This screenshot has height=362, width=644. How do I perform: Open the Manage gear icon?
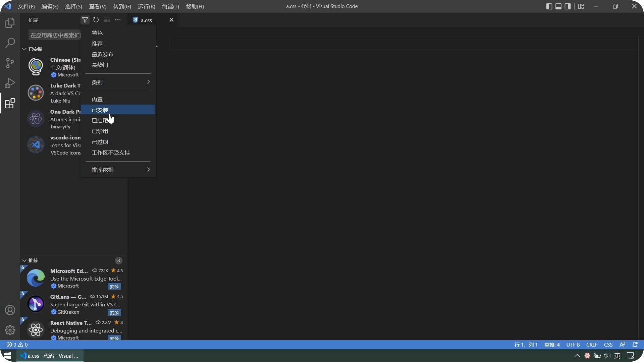click(10, 330)
